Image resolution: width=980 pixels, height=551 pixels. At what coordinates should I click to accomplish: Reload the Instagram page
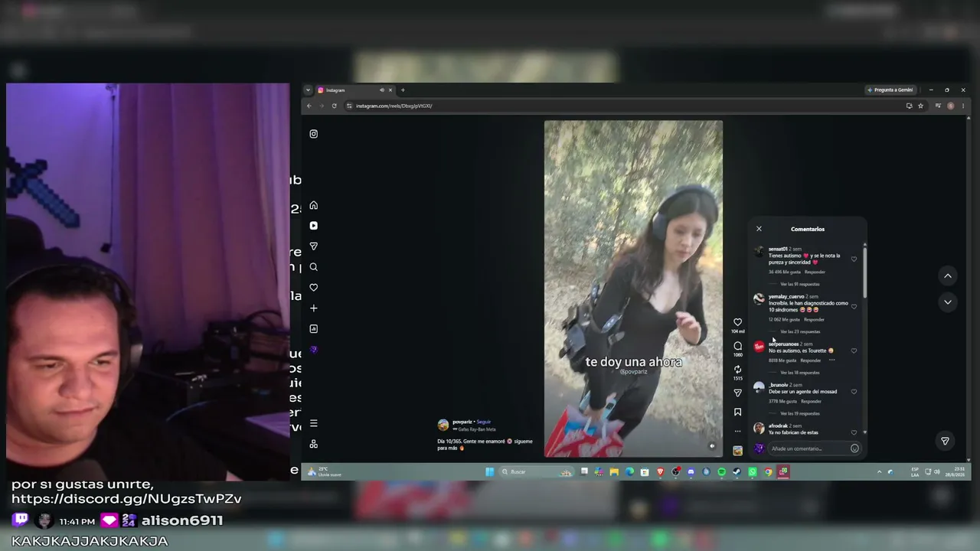click(x=334, y=106)
